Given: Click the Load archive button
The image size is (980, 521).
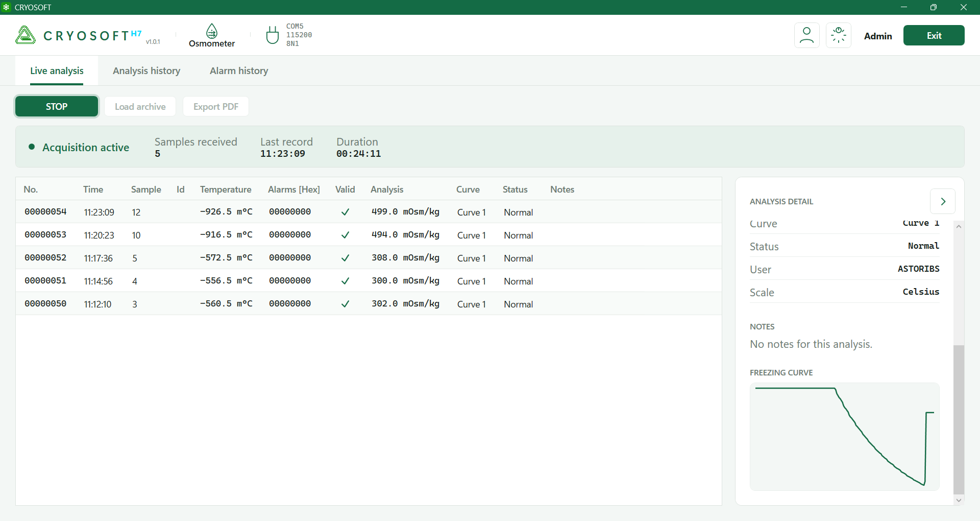Looking at the screenshot, I should pyautogui.click(x=140, y=106).
